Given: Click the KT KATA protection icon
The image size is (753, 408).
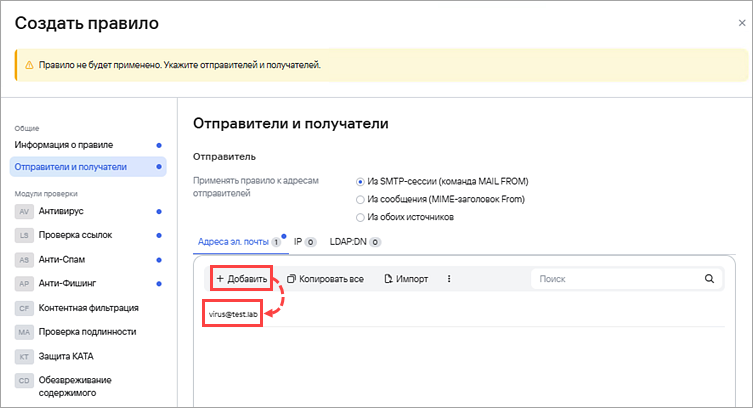Looking at the screenshot, I should [x=24, y=357].
